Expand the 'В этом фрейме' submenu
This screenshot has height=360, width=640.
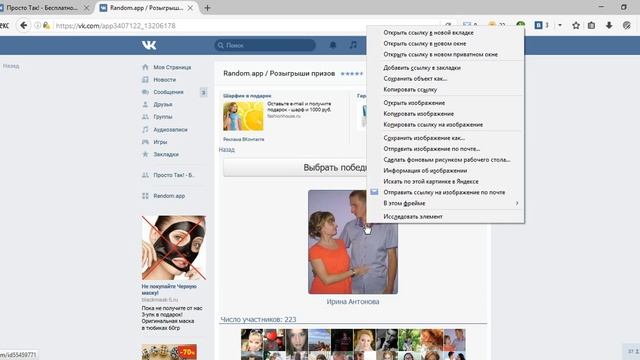445,203
